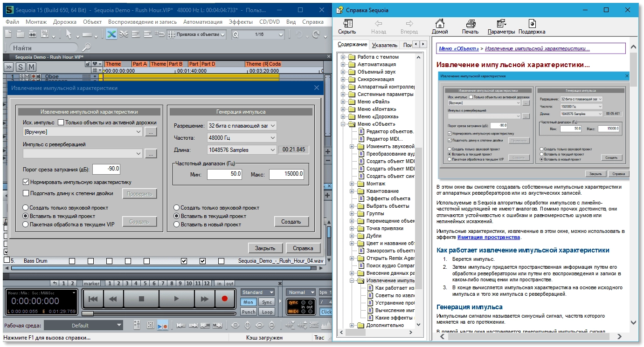The height and width of the screenshot is (347, 644).
Task: Select the mouse mode arrow tool
Action: tap(69, 34)
